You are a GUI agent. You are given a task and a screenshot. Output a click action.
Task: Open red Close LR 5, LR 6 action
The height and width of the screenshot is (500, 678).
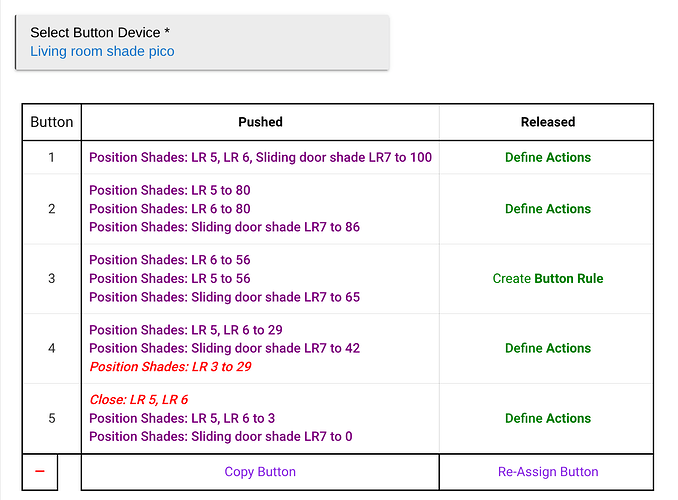coord(138,399)
